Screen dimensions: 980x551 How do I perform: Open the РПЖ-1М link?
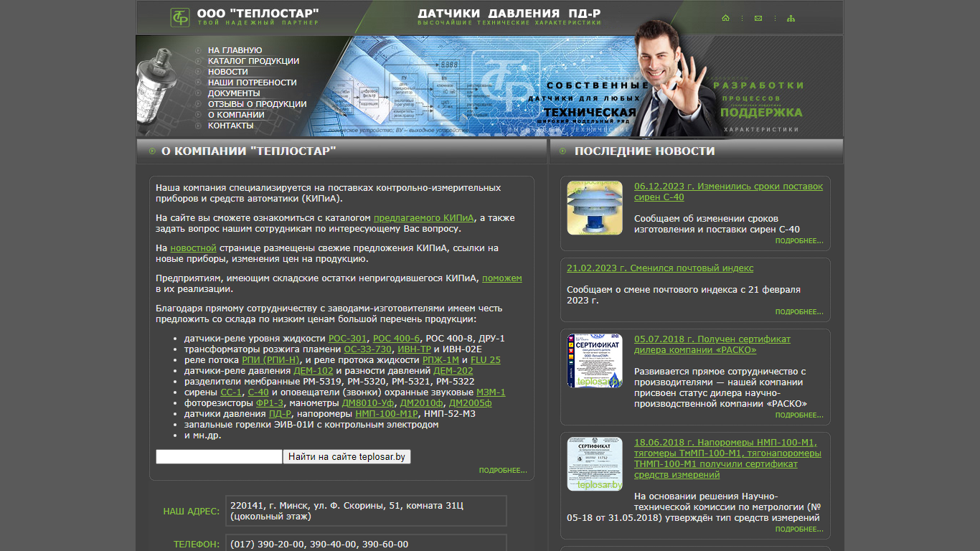point(440,360)
